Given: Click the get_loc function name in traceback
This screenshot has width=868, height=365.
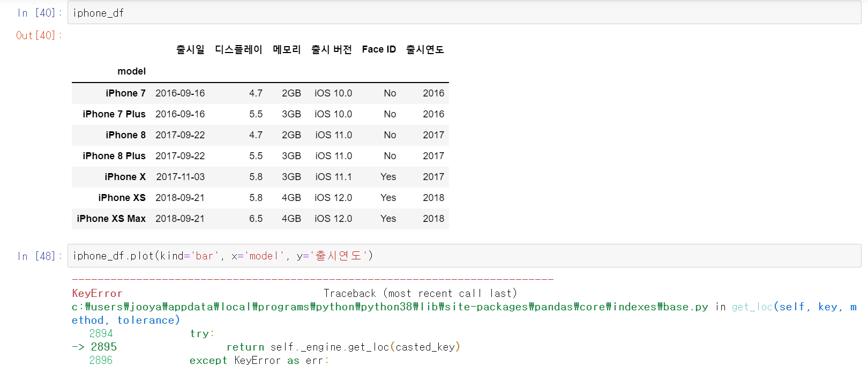Looking at the screenshot, I should coord(752,307).
